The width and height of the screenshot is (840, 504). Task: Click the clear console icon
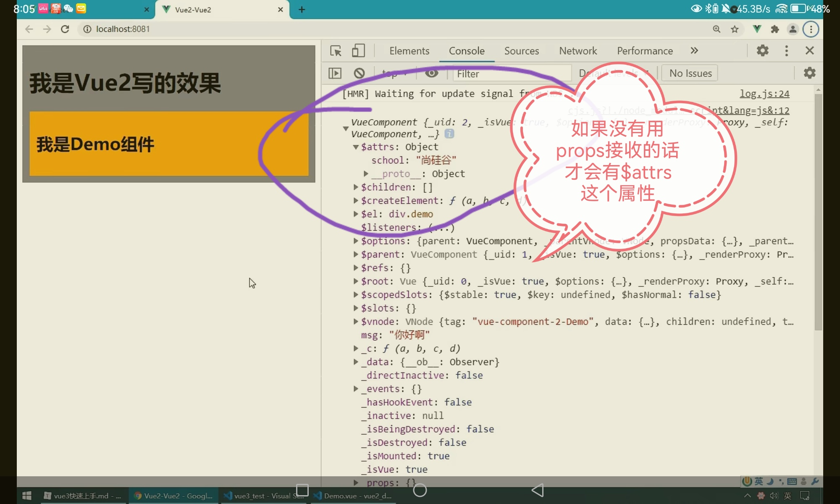click(359, 73)
